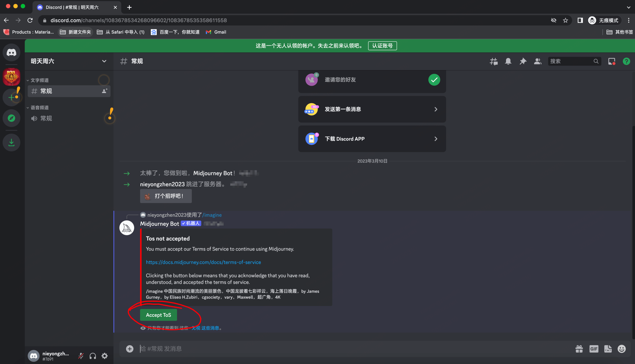Go back with the browser back arrow

pyautogui.click(x=6, y=20)
